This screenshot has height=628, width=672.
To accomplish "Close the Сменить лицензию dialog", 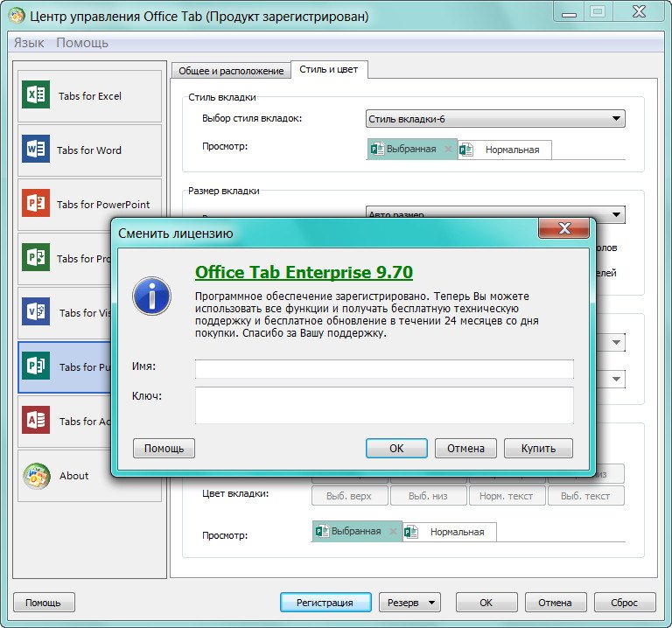I will [x=564, y=228].
